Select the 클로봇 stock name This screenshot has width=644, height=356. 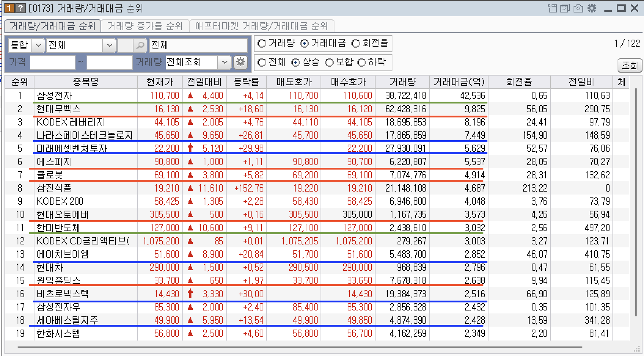(x=50, y=175)
